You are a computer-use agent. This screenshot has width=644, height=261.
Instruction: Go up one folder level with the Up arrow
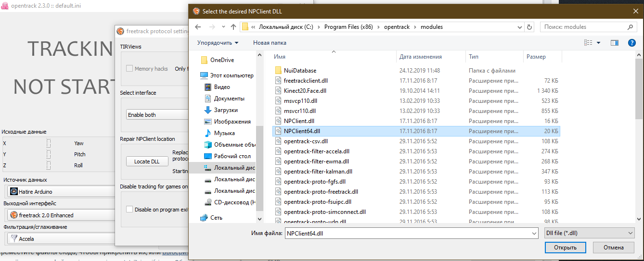click(233, 27)
